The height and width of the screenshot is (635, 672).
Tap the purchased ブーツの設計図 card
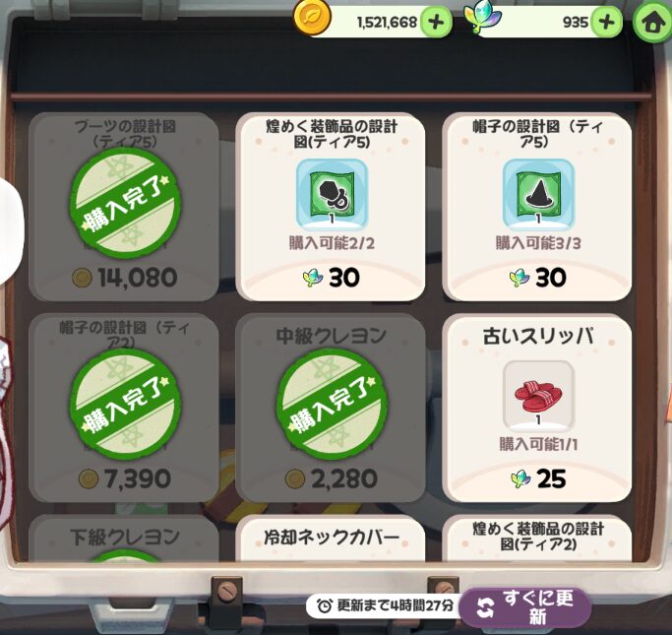(x=124, y=207)
